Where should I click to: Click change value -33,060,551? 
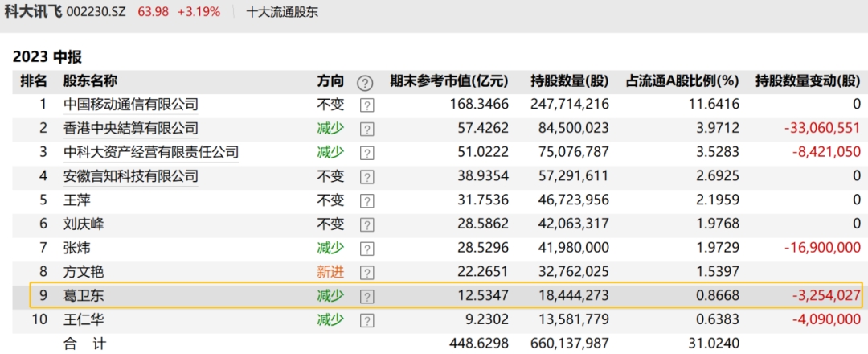coord(823,129)
